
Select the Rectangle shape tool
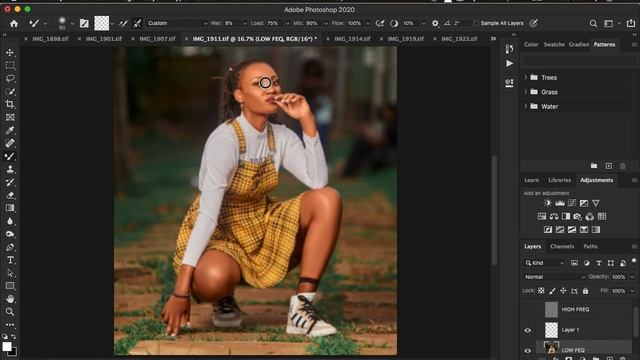(x=10, y=286)
